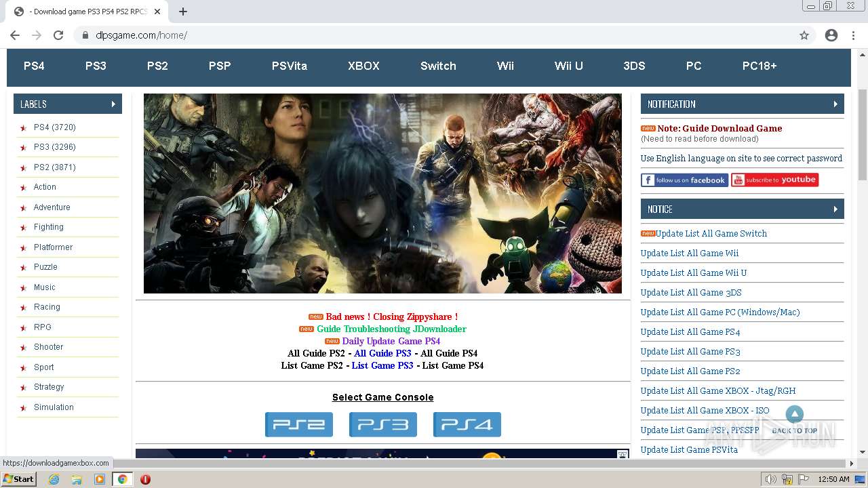Open the Strategy label link
This screenshot has height=488, width=868.
coord(49,387)
